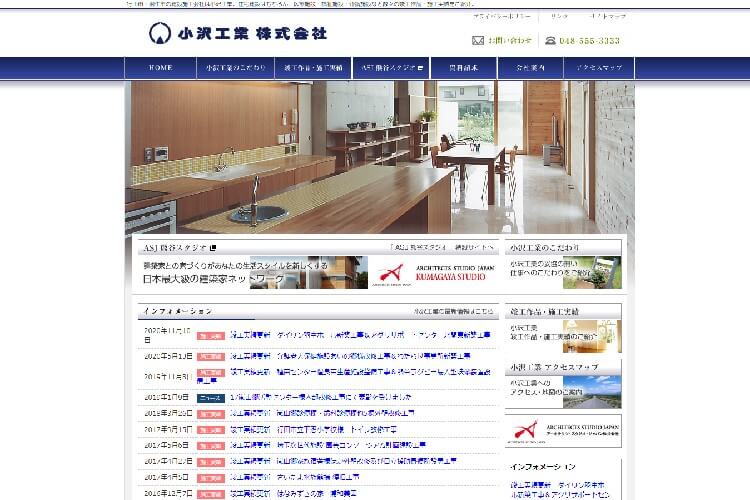Open the プライバシーポリシー link at top

[502, 16]
